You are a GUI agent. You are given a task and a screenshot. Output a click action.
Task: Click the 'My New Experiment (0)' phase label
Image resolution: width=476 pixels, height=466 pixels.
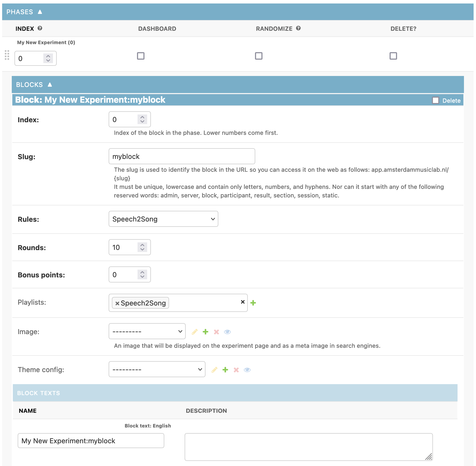(46, 42)
